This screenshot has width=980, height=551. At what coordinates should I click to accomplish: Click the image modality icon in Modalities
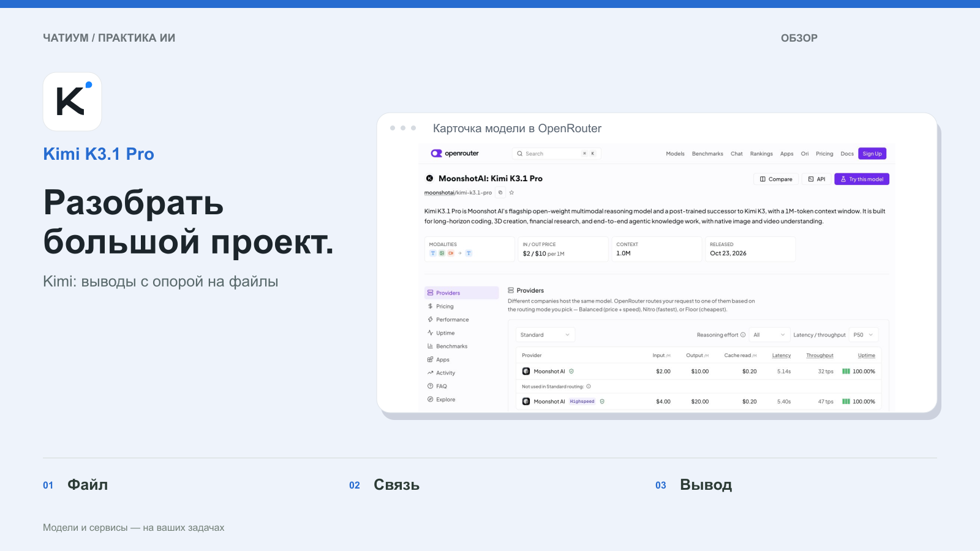tap(442, 253)
